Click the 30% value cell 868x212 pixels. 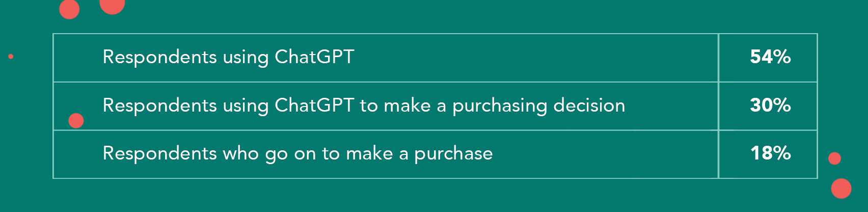coord(770,105)
